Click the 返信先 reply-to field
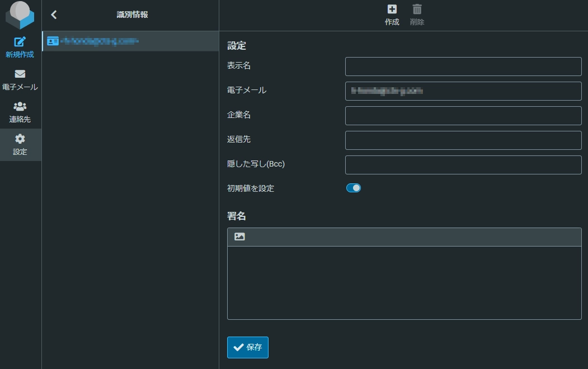This screenshot has width=588, height=369. coord(463,140)
